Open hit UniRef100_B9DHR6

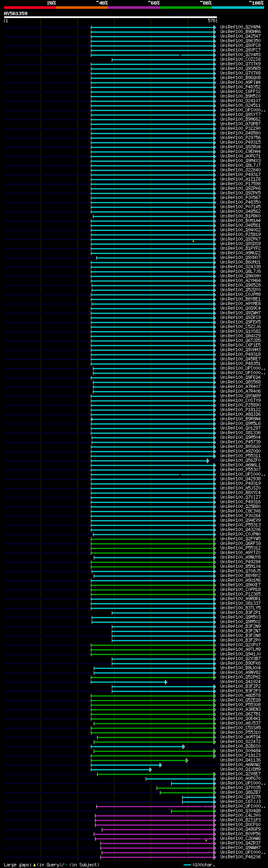click(x=240, y=32)
